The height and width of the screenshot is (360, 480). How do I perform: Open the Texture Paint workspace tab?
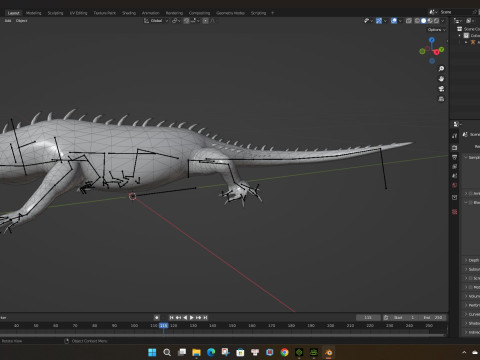[x=104, y=13]
